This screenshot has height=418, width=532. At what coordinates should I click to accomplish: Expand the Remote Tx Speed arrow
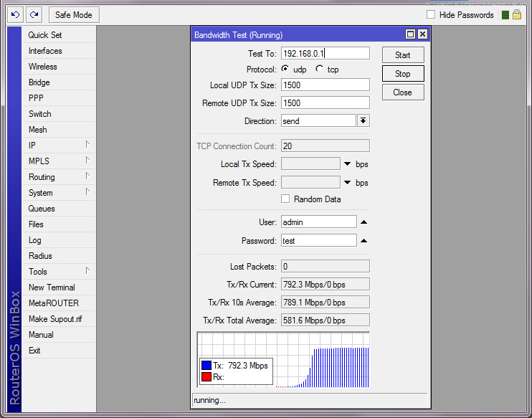[x=347, y=183]
